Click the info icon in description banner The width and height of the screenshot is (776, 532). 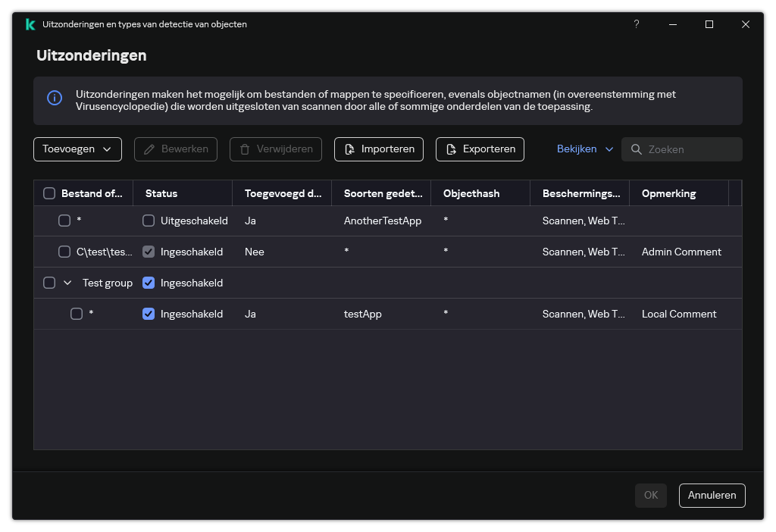(55, 98)
